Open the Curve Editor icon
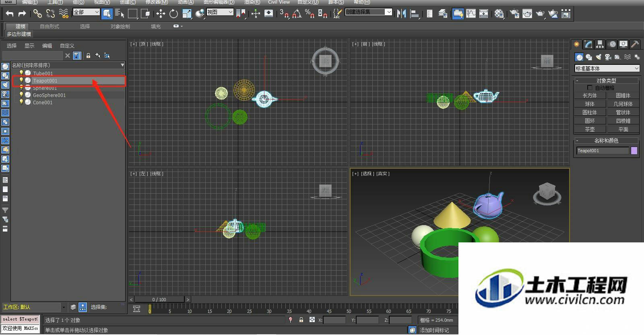 (471, 14)
